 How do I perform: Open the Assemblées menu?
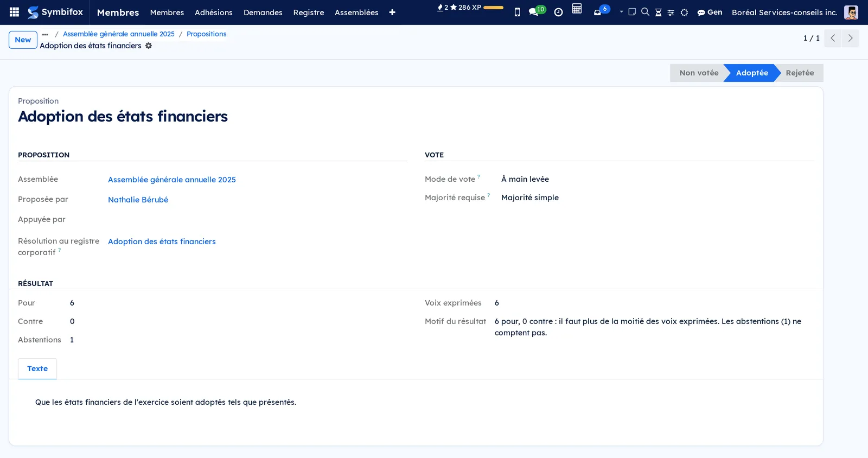point(356,12)
